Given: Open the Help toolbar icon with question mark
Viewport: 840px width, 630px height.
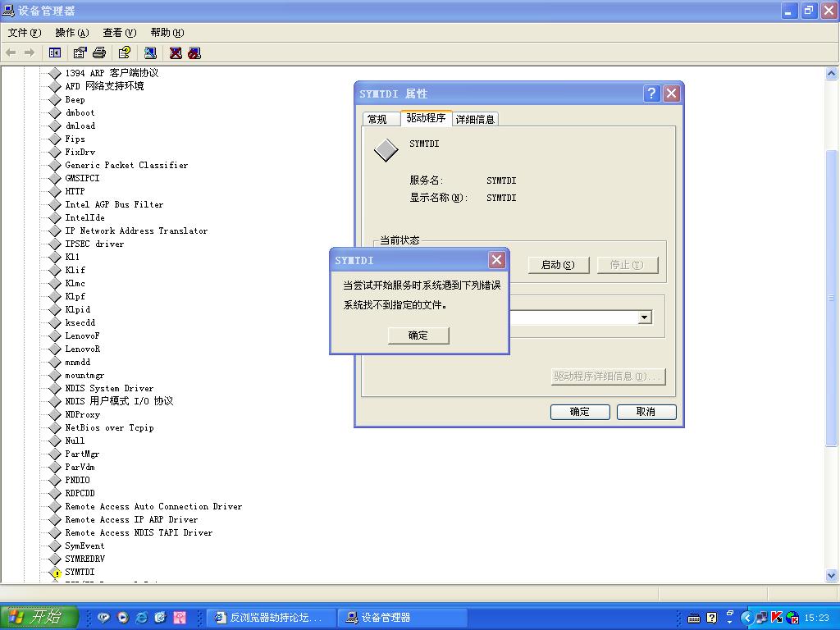Looking at the screenshot, I should pyautogui.click(x=125, y=52).
